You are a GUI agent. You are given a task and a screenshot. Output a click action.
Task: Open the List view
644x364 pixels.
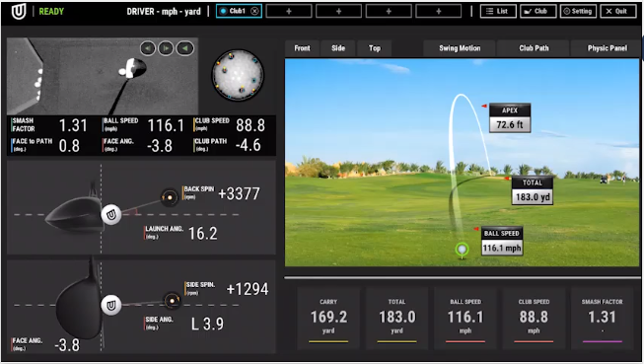(x=498, y=11)
